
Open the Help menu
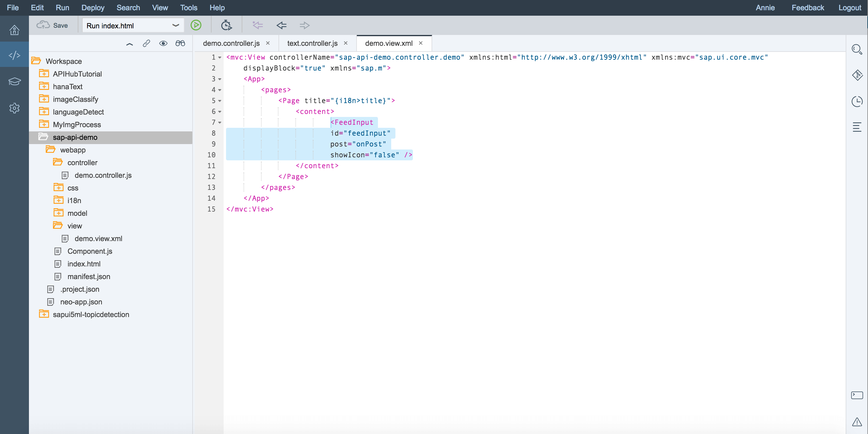tap(217, 8)
